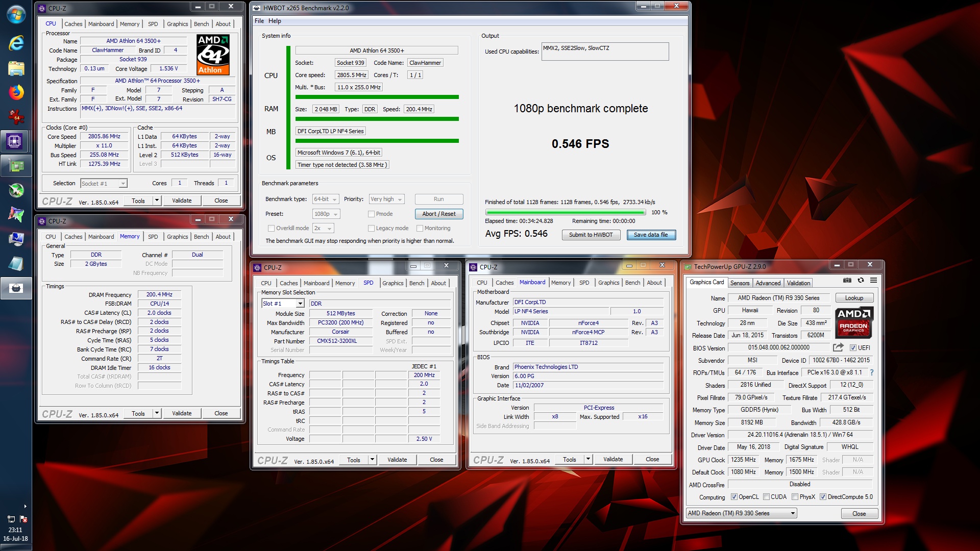Click GPU-Z refresh arrows icon

pos(861,280)
